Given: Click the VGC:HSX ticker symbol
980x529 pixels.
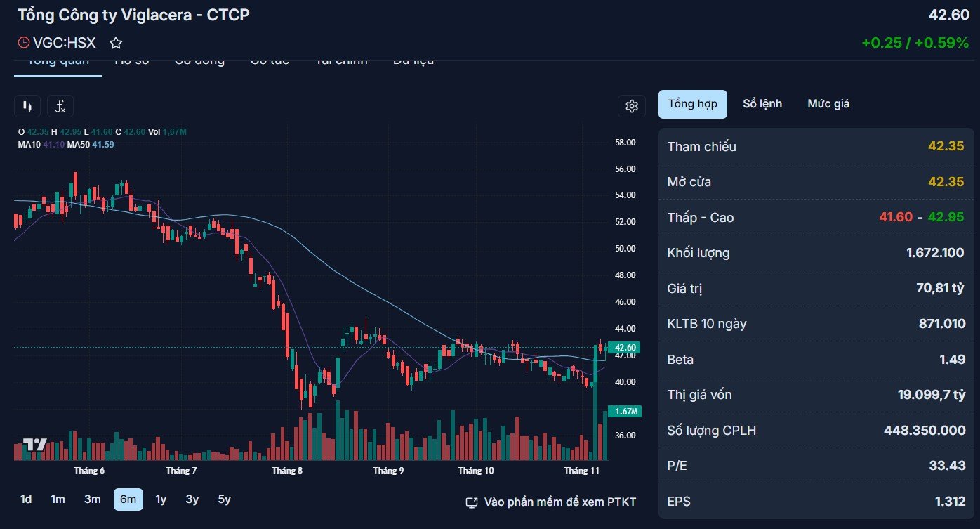Looking at the screenshot, I should click(x=65, y=43).
